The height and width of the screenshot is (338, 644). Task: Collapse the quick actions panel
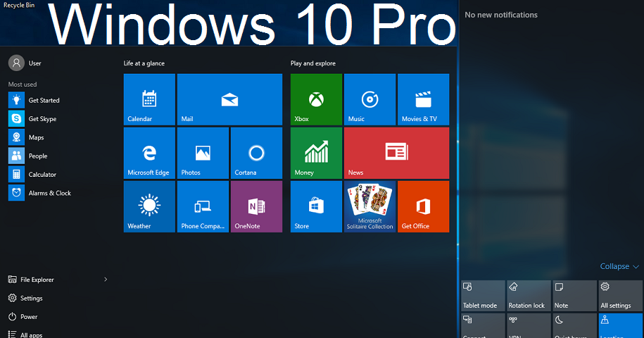(619, 266)
